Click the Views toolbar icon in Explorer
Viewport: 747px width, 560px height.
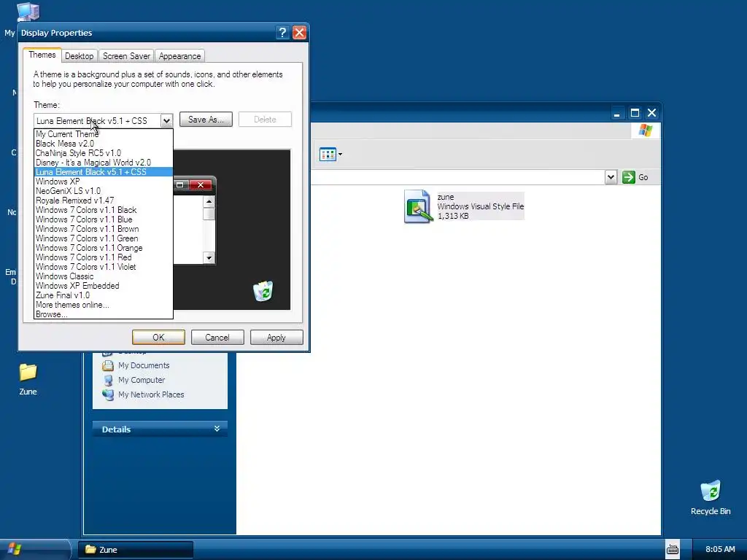pyautogui.click(x=328, y=155)
